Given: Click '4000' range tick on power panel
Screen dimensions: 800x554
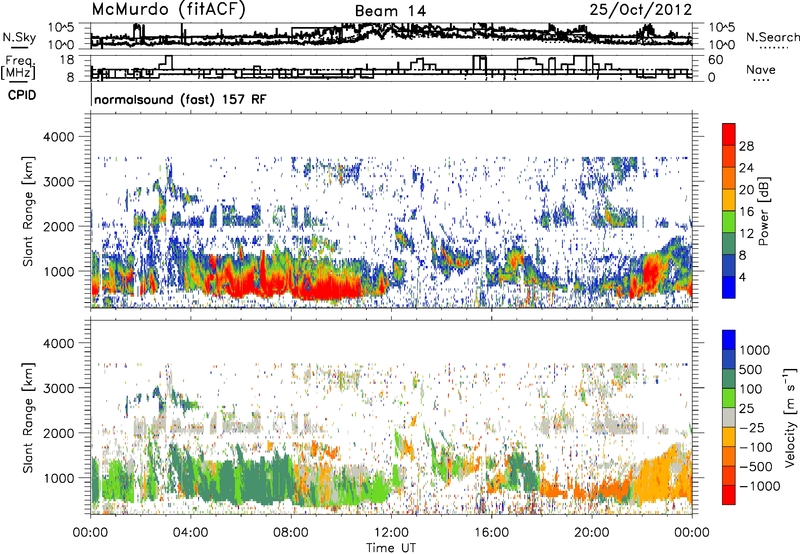Looking at the screenshot, I should [x=59, y=137].
